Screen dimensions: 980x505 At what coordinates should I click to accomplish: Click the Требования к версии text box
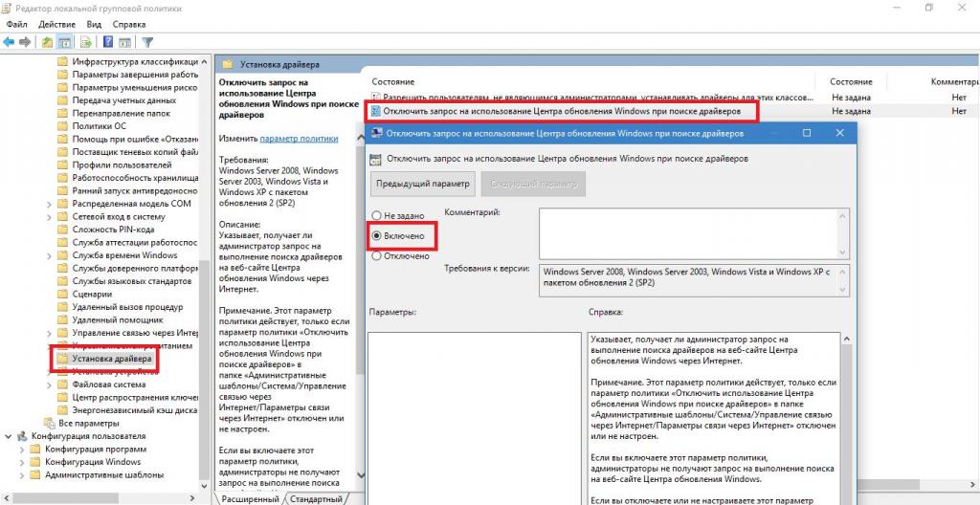point(688,280)
